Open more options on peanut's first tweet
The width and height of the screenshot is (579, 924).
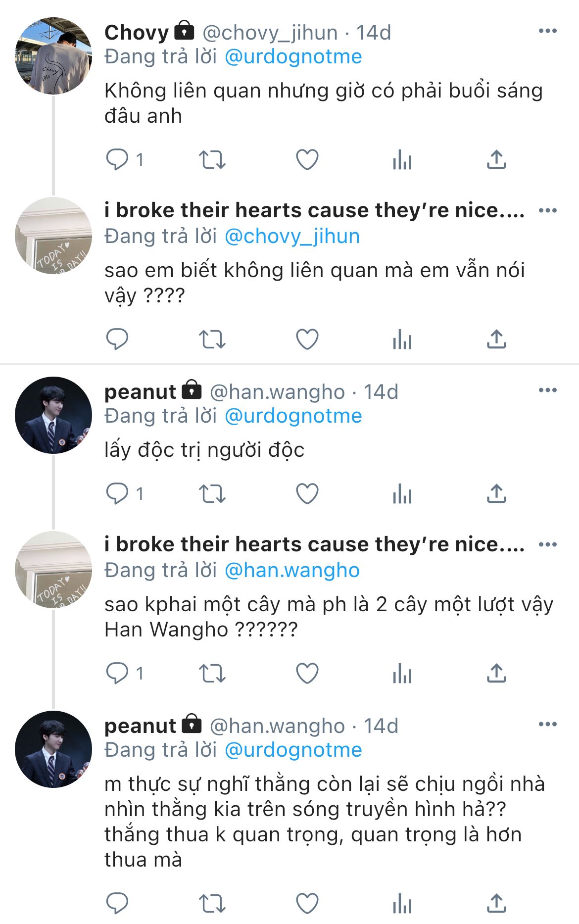(x=548, y=390)
